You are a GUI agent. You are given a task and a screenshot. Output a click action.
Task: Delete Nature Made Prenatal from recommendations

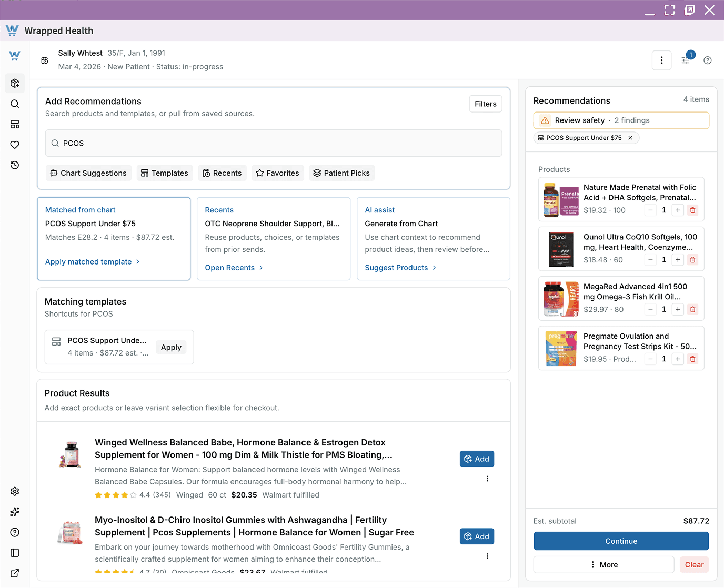[693, 210]
